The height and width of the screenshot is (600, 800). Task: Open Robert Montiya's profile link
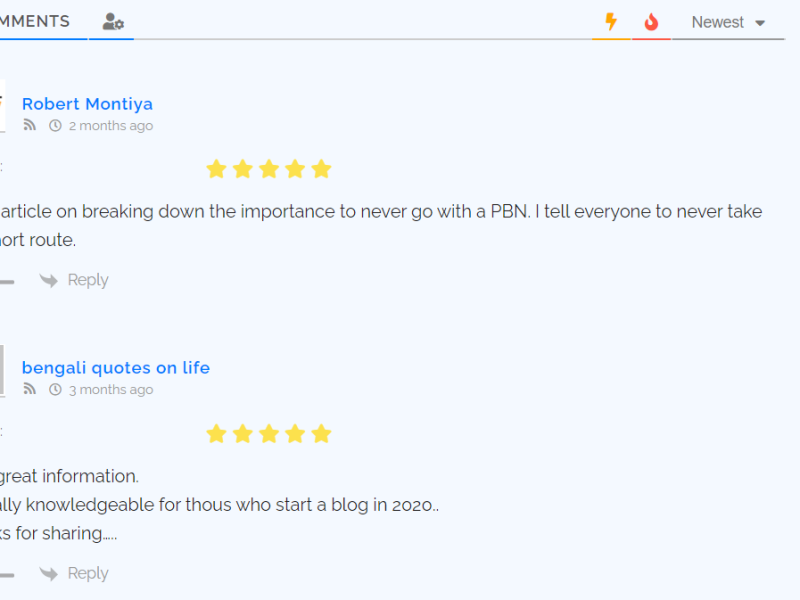click(87, 104)
